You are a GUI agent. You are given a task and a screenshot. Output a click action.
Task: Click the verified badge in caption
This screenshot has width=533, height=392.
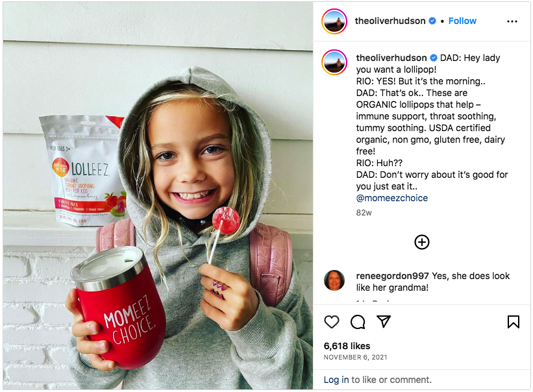pyautogui.click(x=434, y=58)
